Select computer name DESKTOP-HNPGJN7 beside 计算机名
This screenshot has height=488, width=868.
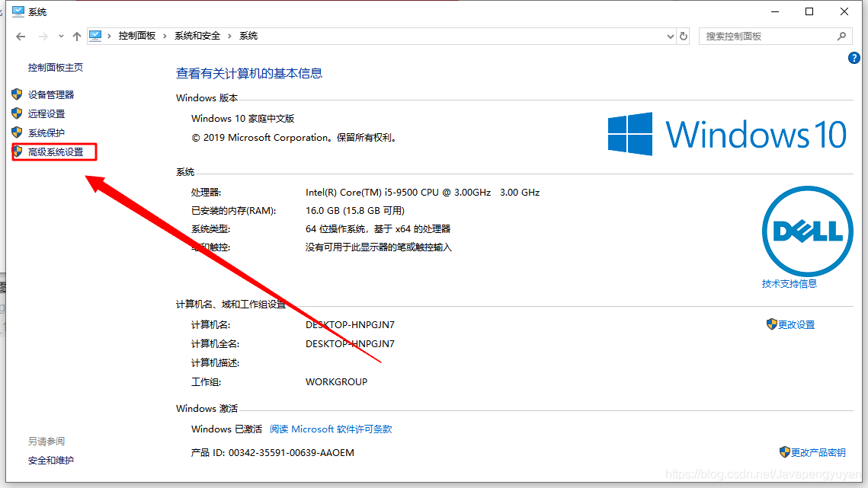tap(350, 325)
